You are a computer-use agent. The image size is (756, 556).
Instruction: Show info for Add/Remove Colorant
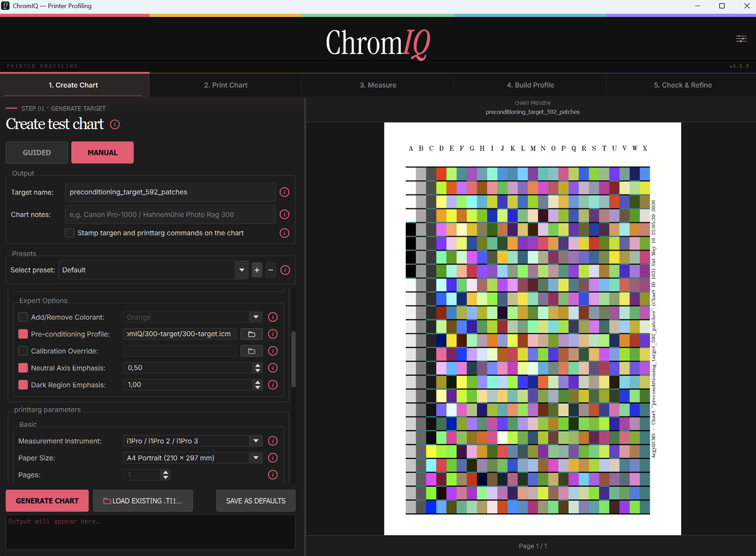click(x=273, y=317)
